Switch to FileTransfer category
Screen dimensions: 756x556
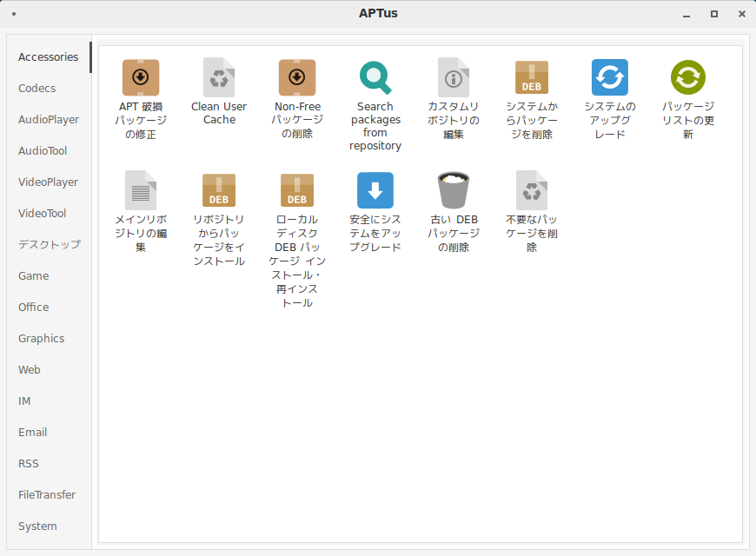[48, 495]
